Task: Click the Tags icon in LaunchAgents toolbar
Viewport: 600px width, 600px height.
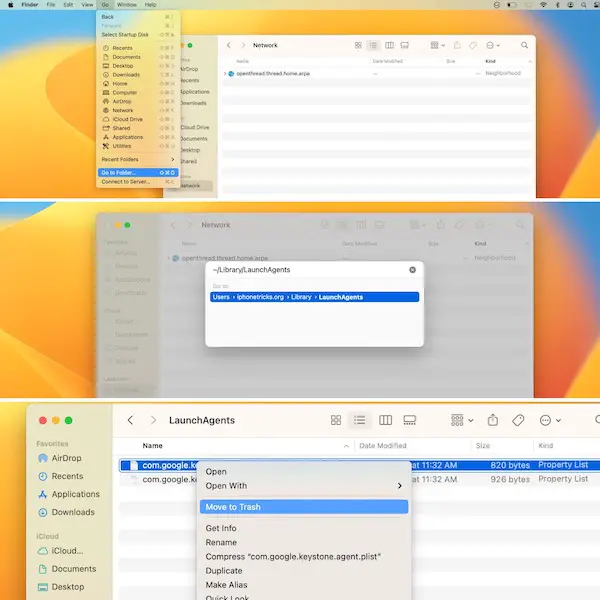Action: pos(518,420)
